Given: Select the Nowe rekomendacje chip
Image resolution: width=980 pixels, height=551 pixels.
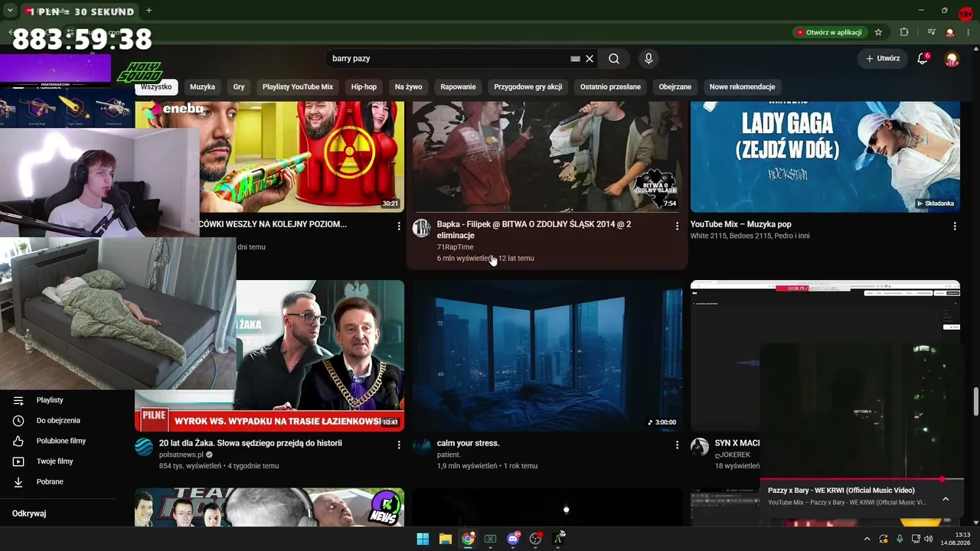Looking at the screenshot, I should pyautogui.click(x=742, y=86).
